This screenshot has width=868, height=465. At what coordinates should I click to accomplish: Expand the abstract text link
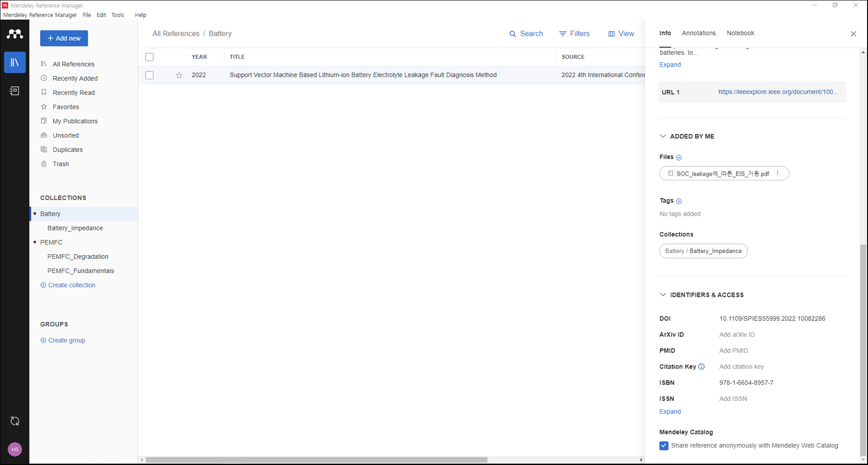click(670, 64)
